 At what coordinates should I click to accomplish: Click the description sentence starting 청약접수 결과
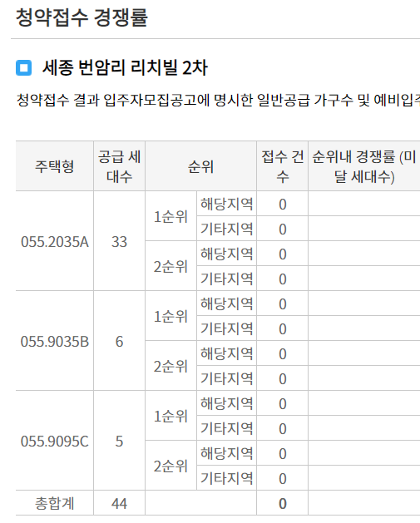pyautogui.click(x=218, y=100)
